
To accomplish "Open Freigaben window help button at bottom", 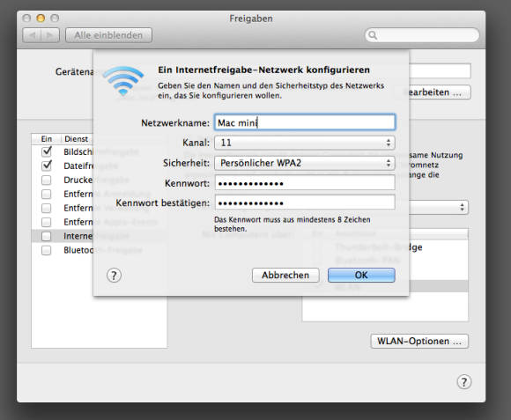I will pos(464,381).
